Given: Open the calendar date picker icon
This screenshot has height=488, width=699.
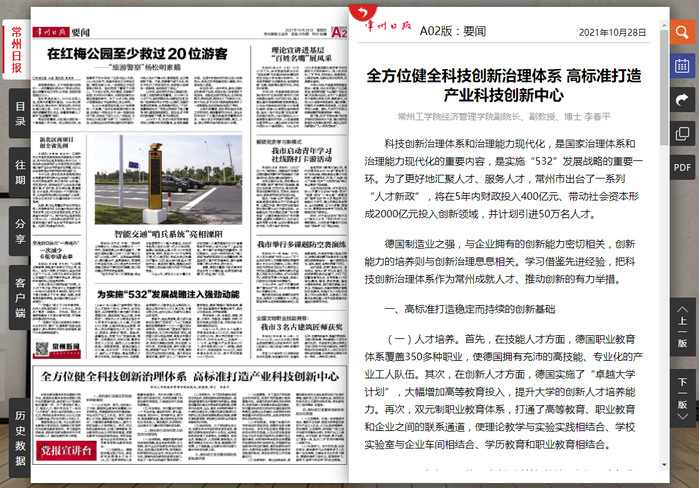Looking at the screenshot, I should (683, 67).
